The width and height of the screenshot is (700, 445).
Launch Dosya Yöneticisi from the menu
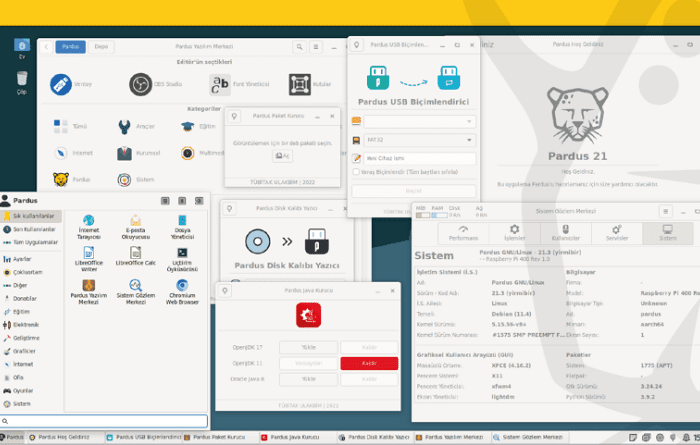point(182,227)
